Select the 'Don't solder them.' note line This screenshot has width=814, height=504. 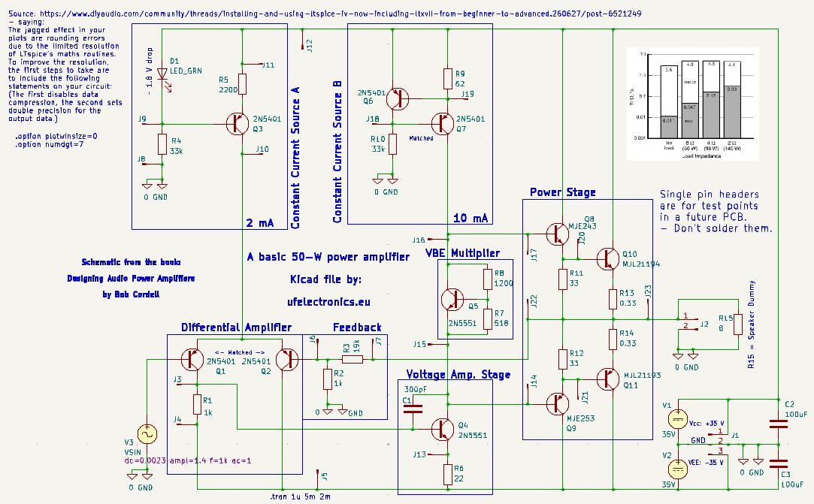point(716,228)
